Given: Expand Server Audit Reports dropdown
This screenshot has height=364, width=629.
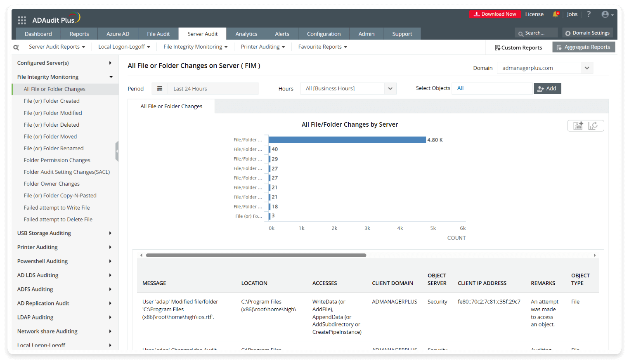Looking at the screenshot, I should [x=57, y=47].
